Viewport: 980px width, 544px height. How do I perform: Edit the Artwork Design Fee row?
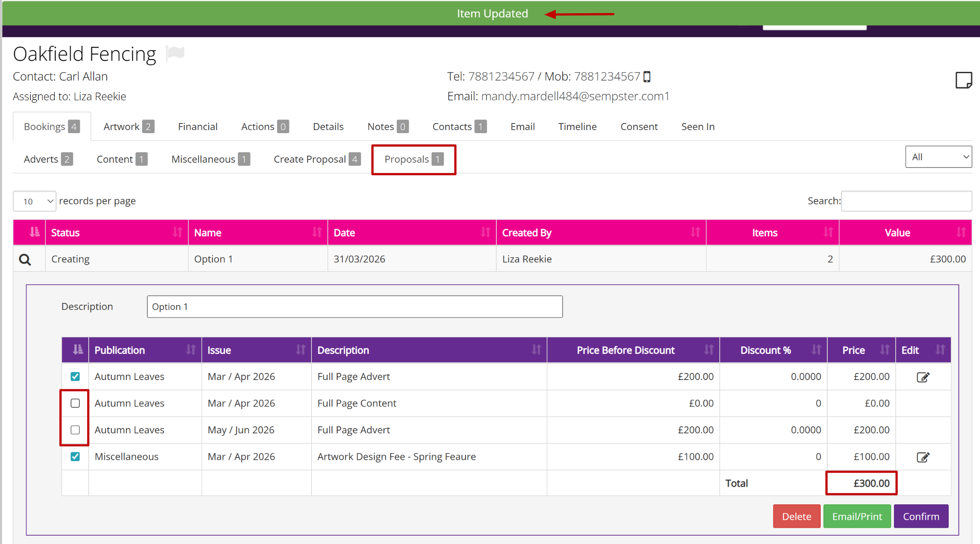point(923,457)
